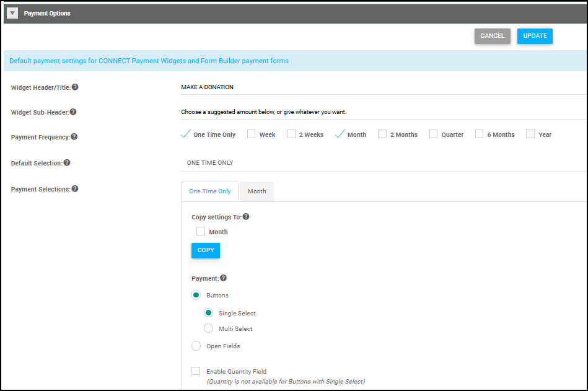The image size is (588, 391).
Task: Select the Single Select radio option
Action: tap(209, 313)
